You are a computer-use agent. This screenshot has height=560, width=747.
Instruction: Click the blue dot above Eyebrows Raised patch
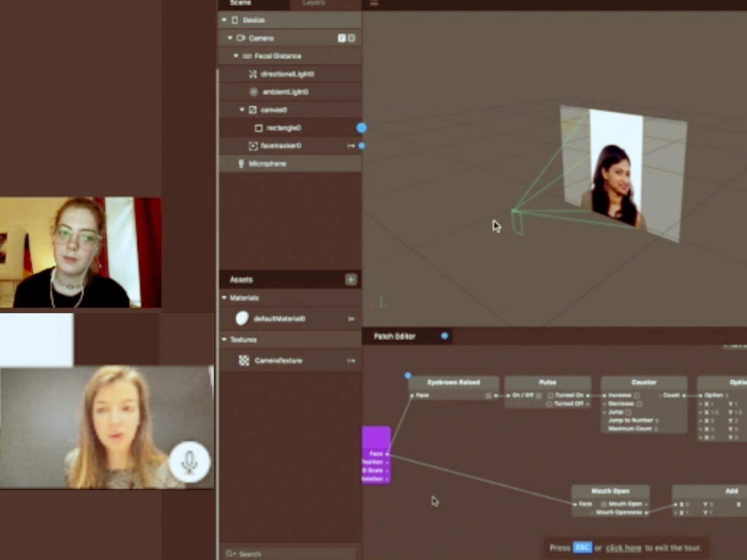click(x=408, y=376)
